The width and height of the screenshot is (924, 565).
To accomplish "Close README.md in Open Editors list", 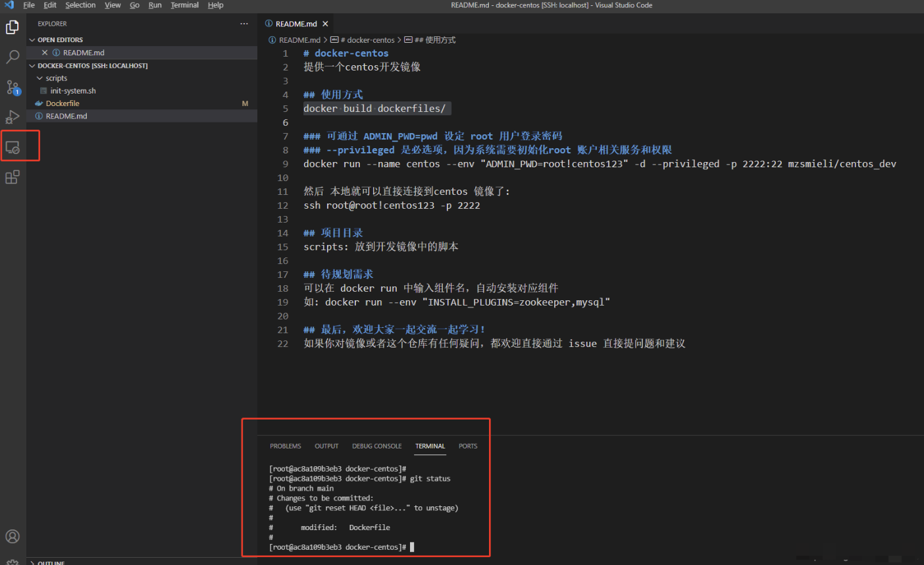I will coord(45,53).
